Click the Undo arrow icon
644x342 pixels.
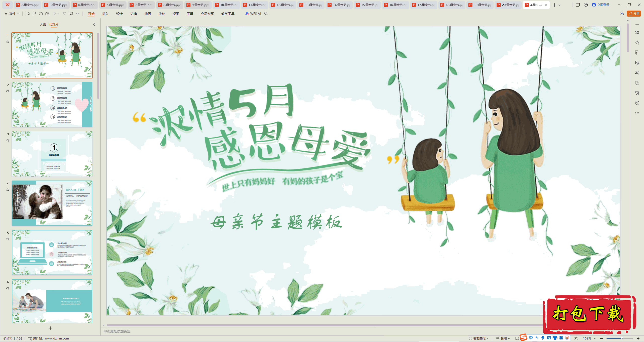(x=54, y=14)
